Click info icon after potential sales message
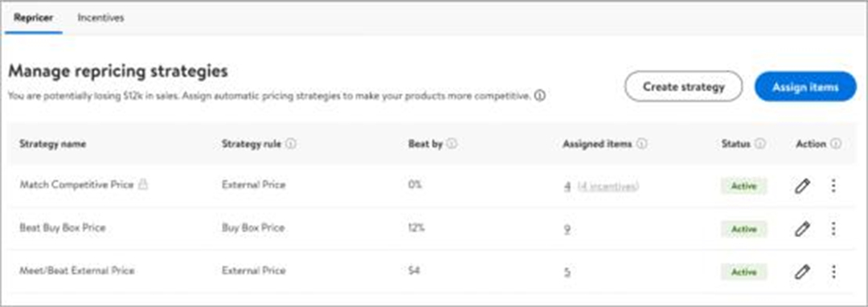 pyautogui.click(x=540, y=96)
